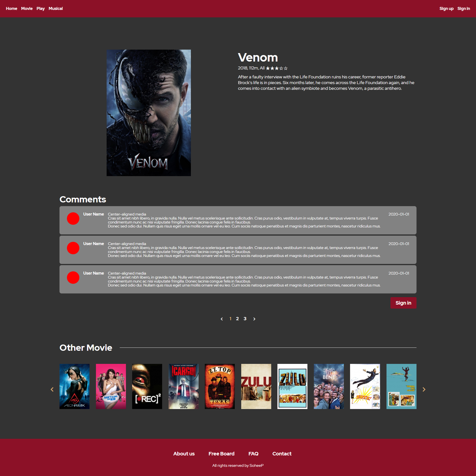Open the Free Board footer link

[x=221, y=454]
